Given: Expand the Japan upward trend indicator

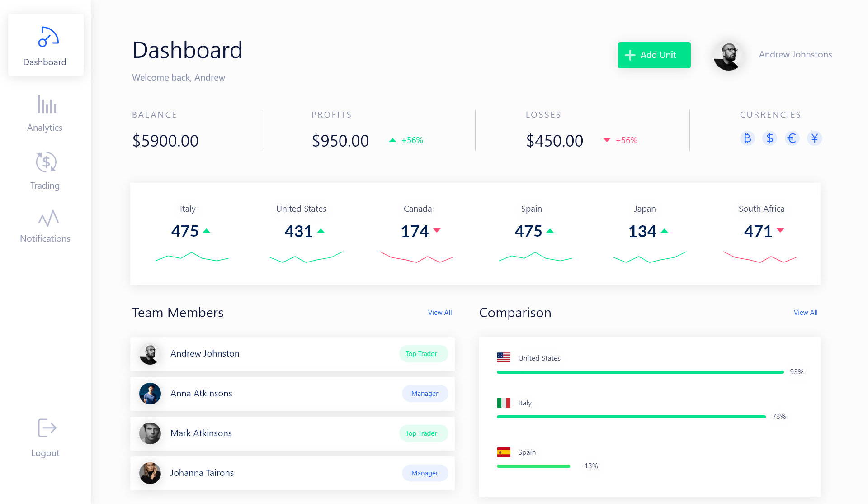Looking at the screenshot, I should [x=665, y=231].
